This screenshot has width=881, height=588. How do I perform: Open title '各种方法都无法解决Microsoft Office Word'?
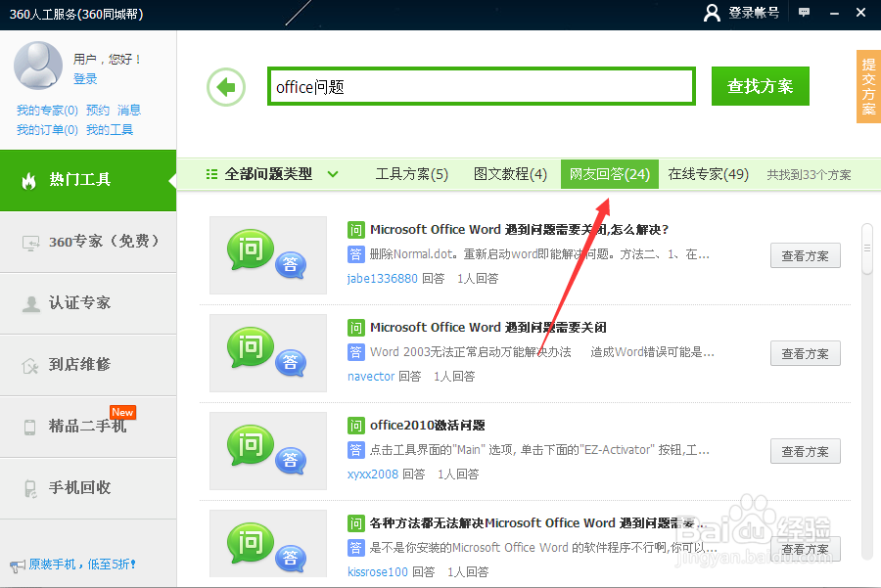pyautogui.click(x=536, y=522)
